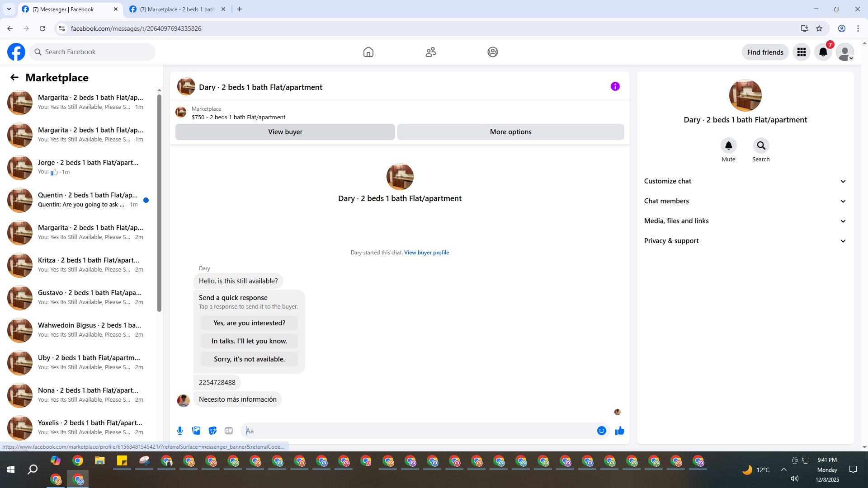The width and height of the screenshot is (868, 488).
Task: Close the Marketplace browser tab
Action: [x=223, y=9]
